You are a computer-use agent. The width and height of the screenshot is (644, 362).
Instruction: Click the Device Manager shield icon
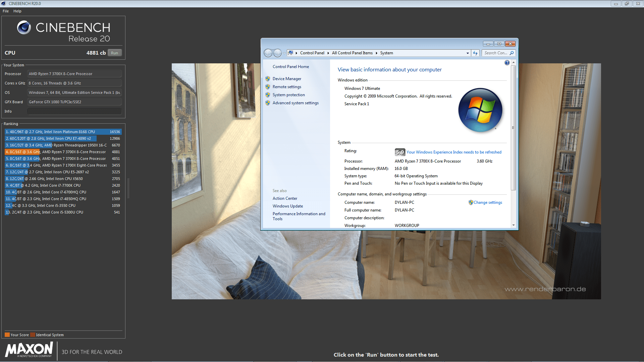click(268, 79)
